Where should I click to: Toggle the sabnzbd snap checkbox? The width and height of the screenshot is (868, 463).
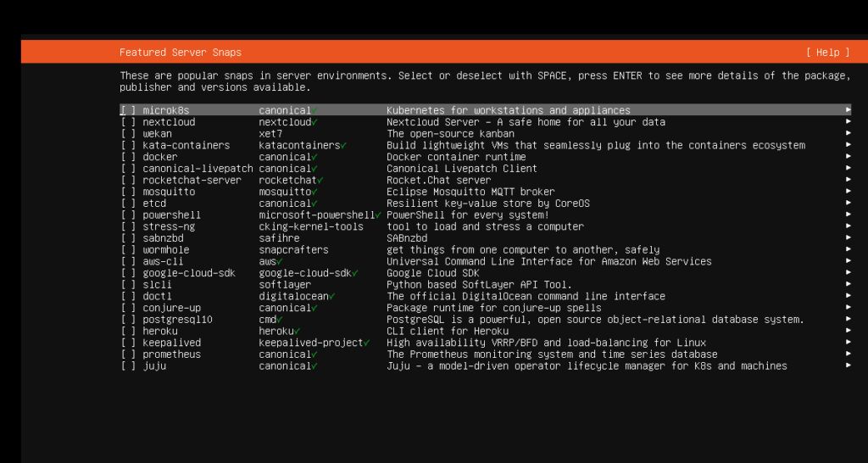tap(128, 238)
